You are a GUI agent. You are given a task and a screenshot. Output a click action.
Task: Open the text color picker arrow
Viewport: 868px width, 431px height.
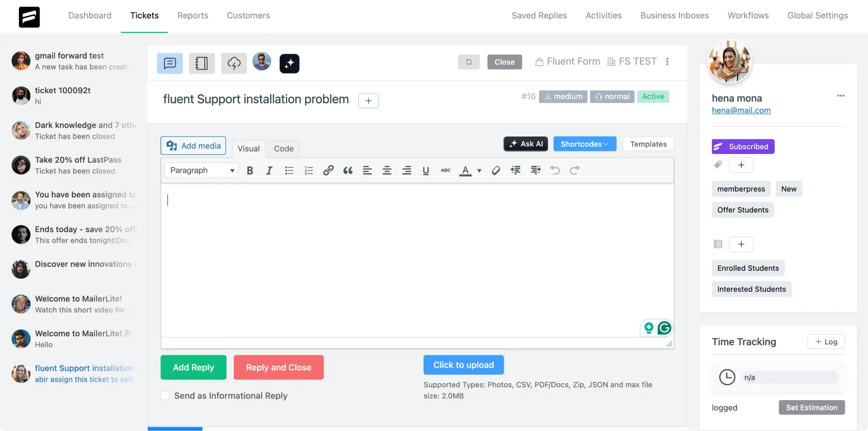coord(479,170)
